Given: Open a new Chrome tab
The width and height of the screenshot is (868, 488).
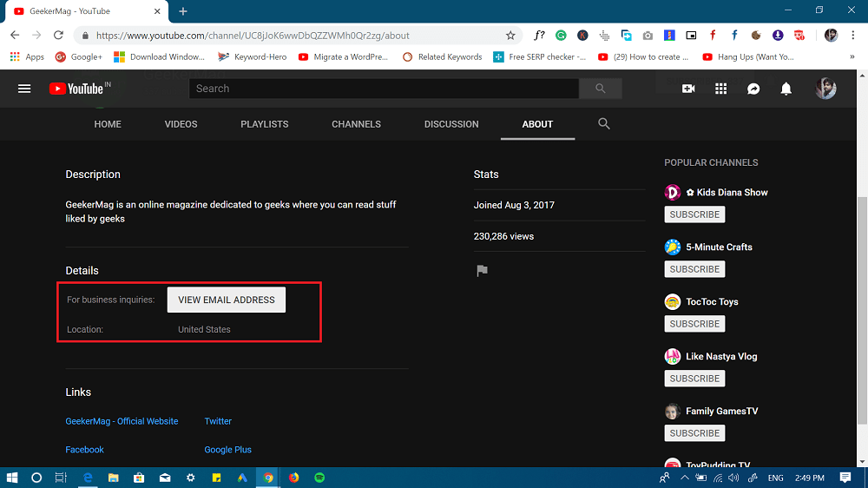Looking at the screenshot, I should (x=182, y=11).
